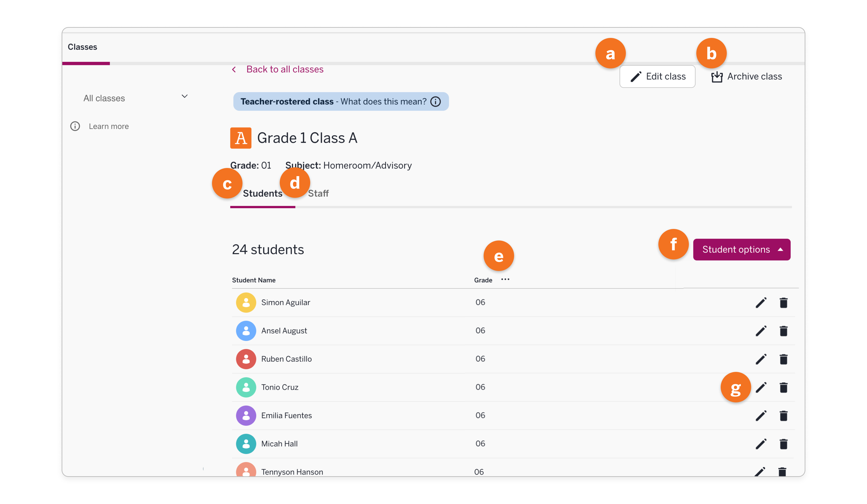Click the Grade 1 Class A title
This screenshot has width=867, height=504.
tap(307, 138)
